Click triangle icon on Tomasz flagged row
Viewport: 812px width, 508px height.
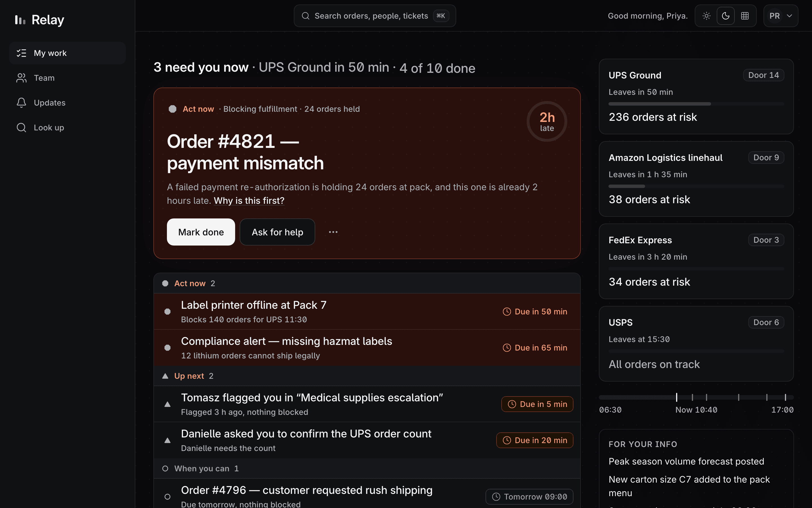click(167, 404)
